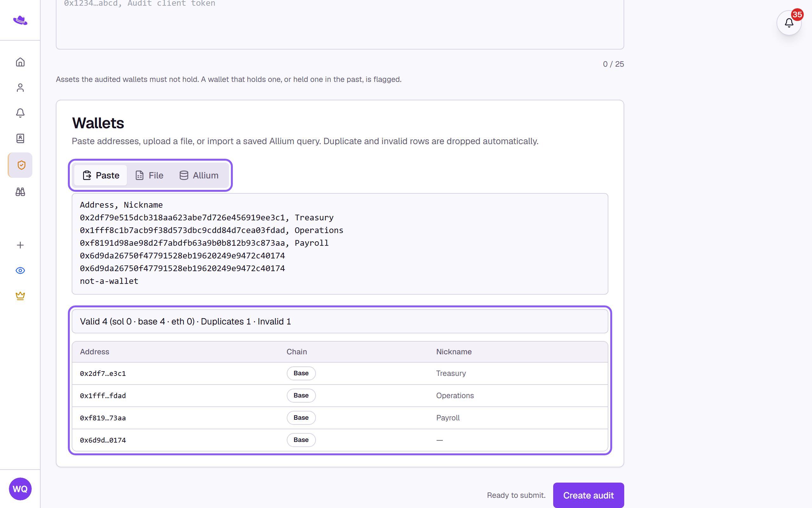Click the Chain column header
812x508 pixels.
[x=297, y=352]
